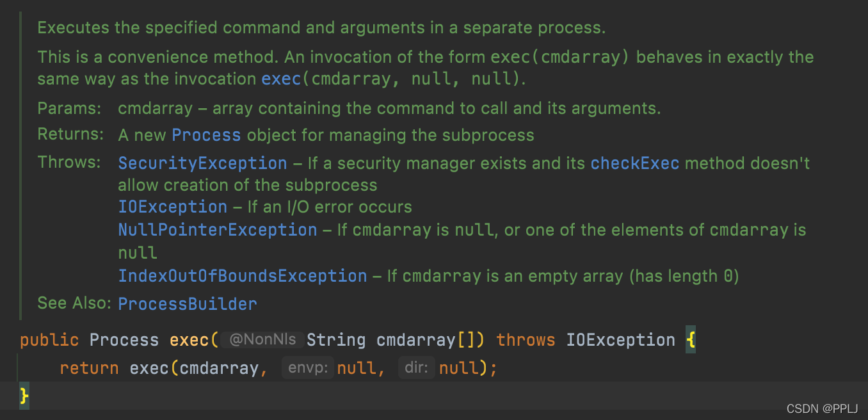Open the checkExec method link
868x420 pixels.
[x=635, y=163]
